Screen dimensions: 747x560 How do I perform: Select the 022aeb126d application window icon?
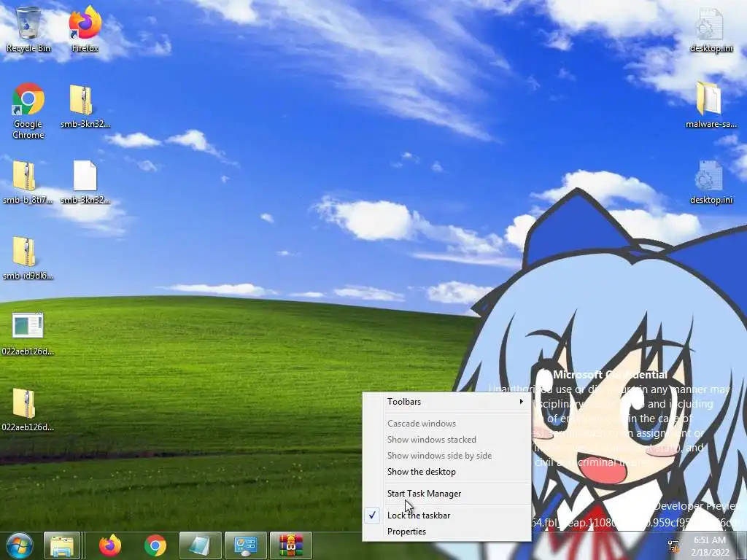[x=28, y=333]
